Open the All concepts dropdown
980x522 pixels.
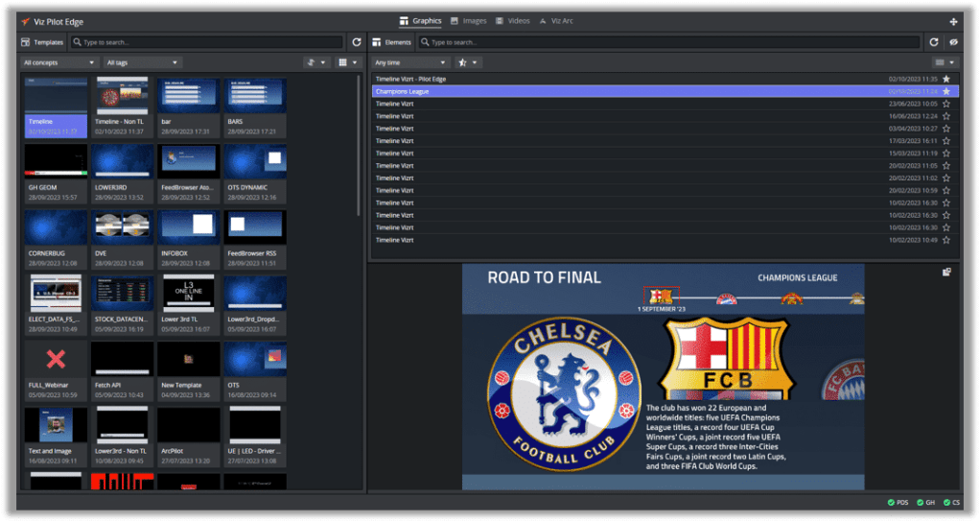coord(58,62)
